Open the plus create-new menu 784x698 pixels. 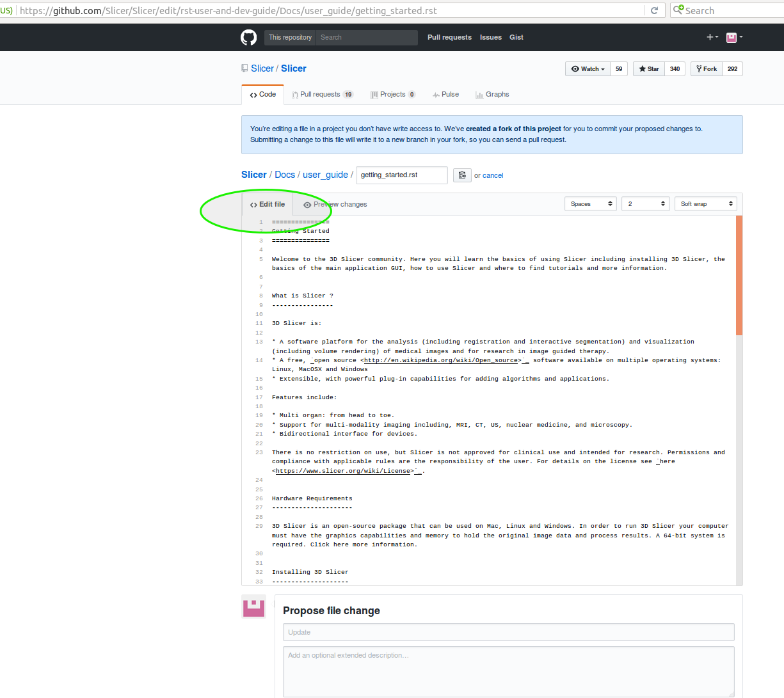pos(712,37)
